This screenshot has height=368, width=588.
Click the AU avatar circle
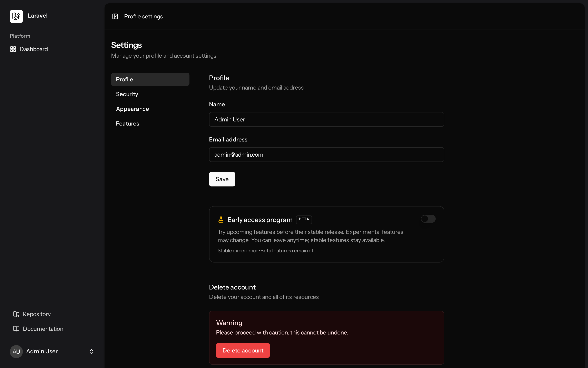click(16, 351)
